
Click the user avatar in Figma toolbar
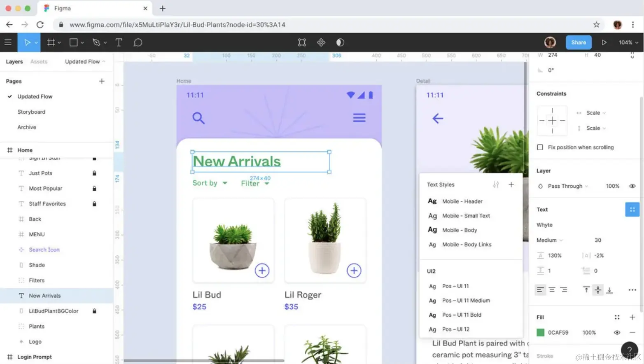pos(550,42)
